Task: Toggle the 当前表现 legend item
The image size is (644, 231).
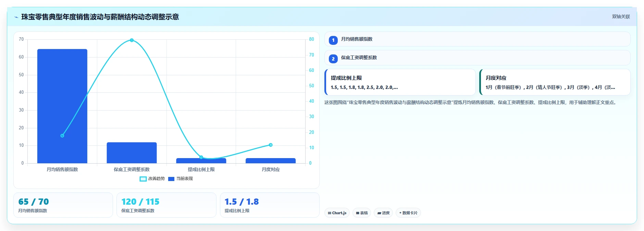Action: pos(181,179)
